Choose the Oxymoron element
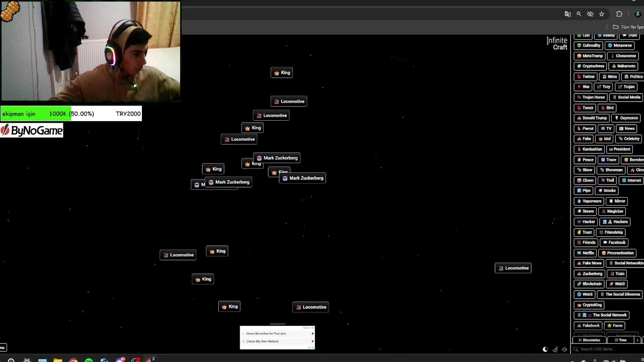644x362 pixels. tap(626, 118)
